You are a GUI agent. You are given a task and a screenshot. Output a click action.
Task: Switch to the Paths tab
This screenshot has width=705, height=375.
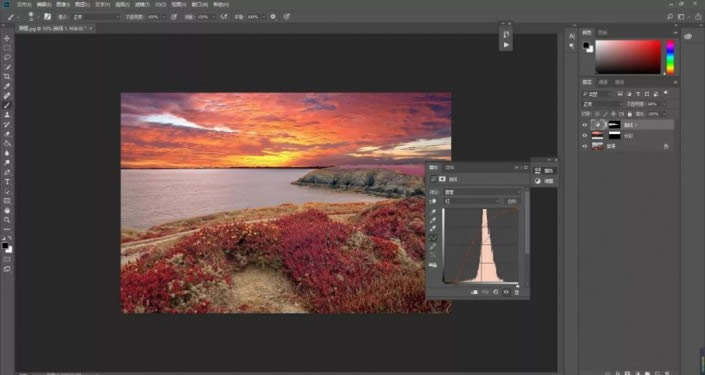coord(620,82)
